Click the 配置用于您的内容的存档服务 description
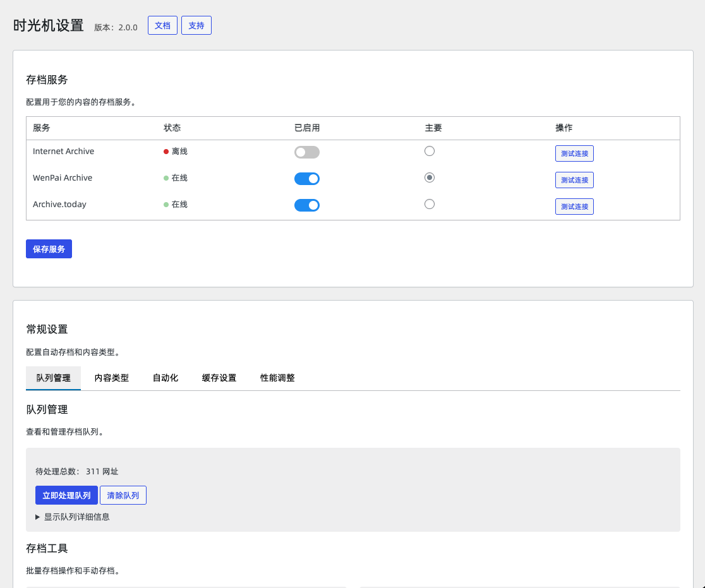 [x=81, y=102]
